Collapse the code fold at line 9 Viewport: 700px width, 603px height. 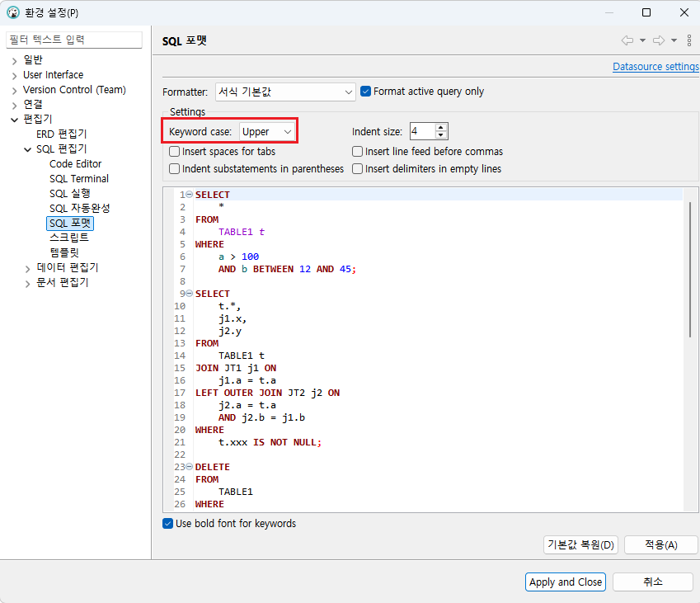[x=190, y=294]
